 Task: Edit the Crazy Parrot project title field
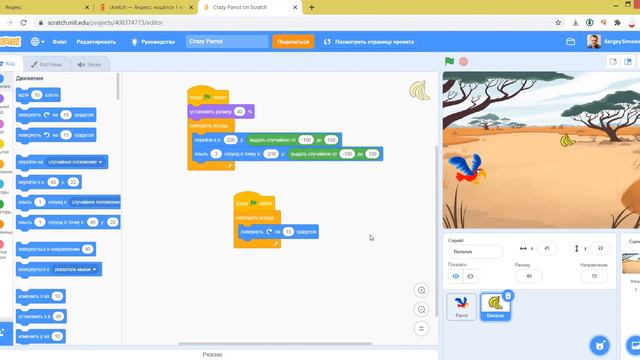tap(227, 42)
